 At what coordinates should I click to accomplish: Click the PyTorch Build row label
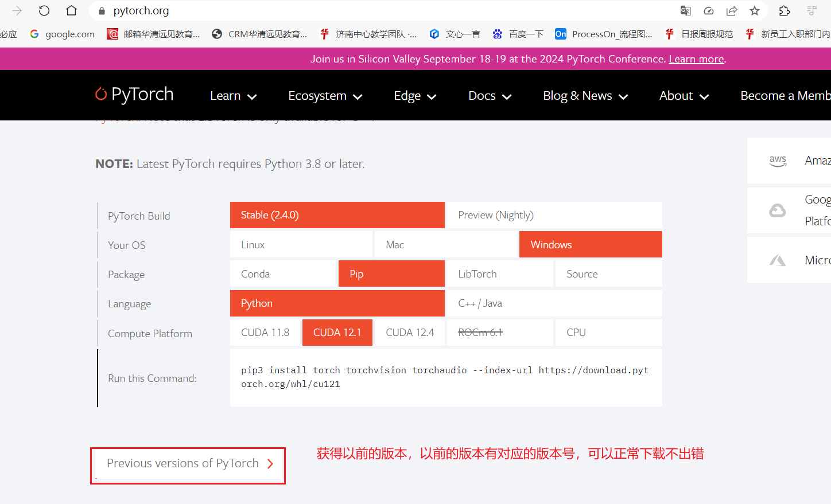(139, 216)
